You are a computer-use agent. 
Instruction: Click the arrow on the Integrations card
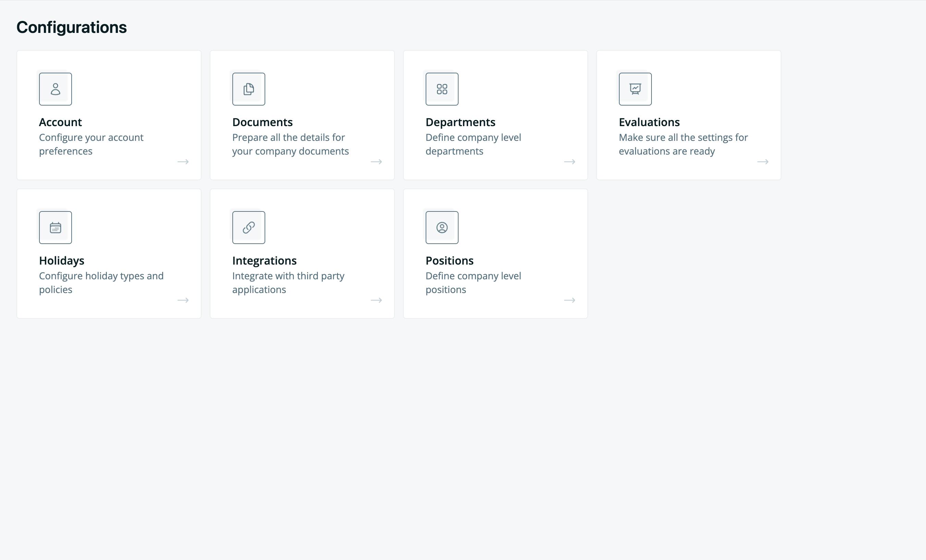click(376, 300)
